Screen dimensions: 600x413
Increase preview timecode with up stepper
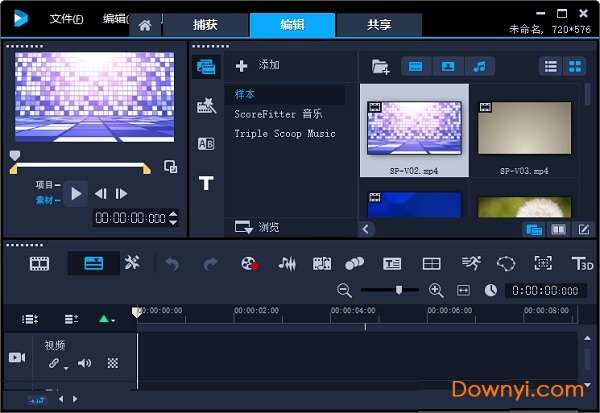click(x=173, y=214)
